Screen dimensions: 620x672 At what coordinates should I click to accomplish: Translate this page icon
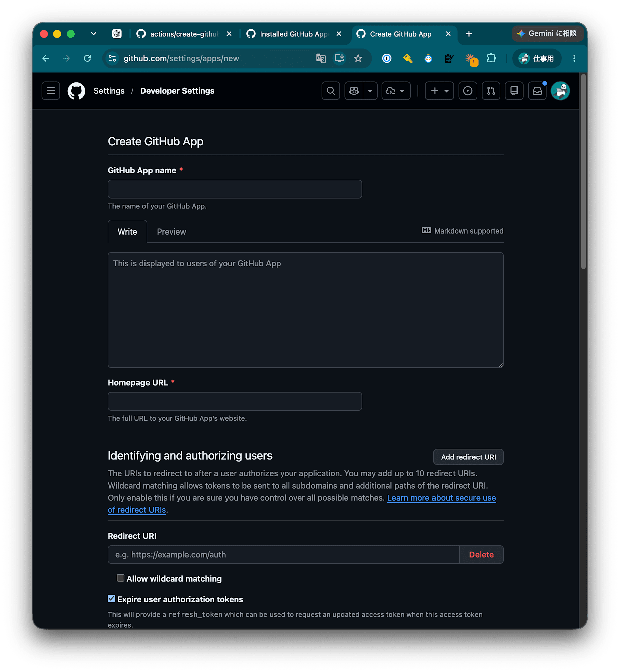(321, 58)
